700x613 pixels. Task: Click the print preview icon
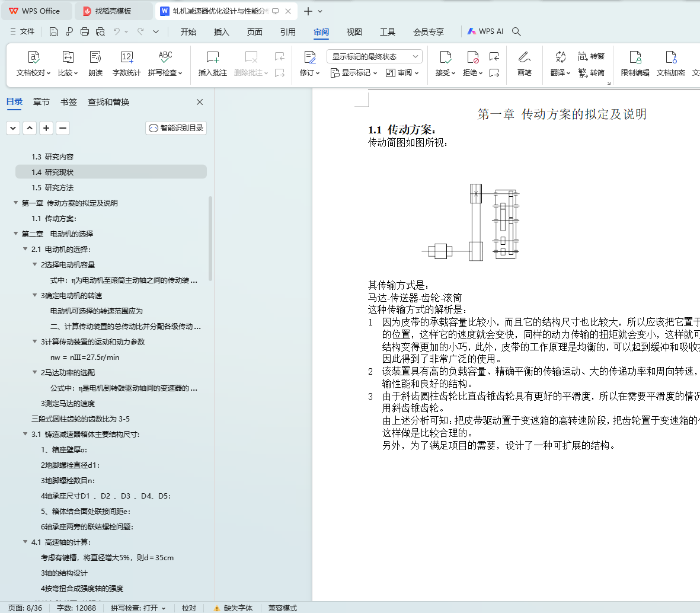[100, 31]
